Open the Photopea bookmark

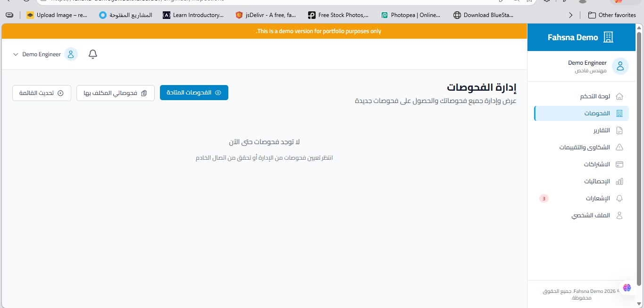[411, 15]
